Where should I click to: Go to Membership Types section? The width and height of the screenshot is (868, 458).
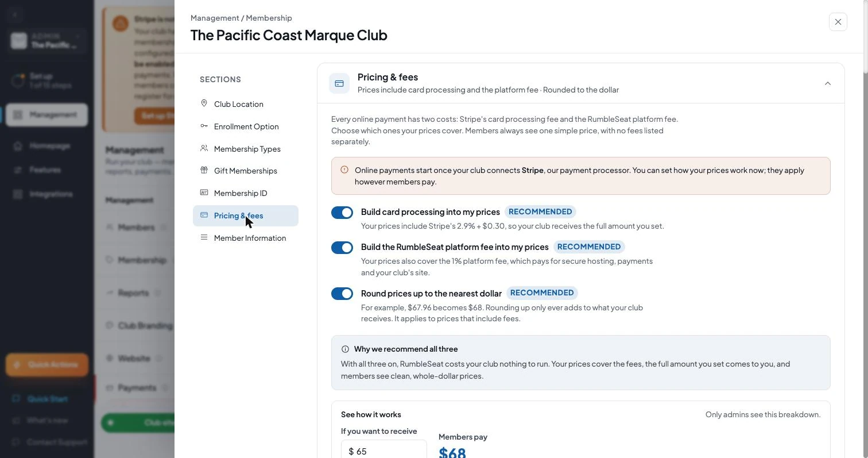click(245, 149)
